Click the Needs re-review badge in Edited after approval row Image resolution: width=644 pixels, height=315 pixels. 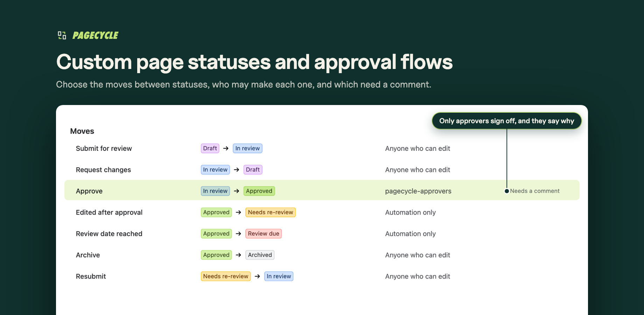coord(271,212)
